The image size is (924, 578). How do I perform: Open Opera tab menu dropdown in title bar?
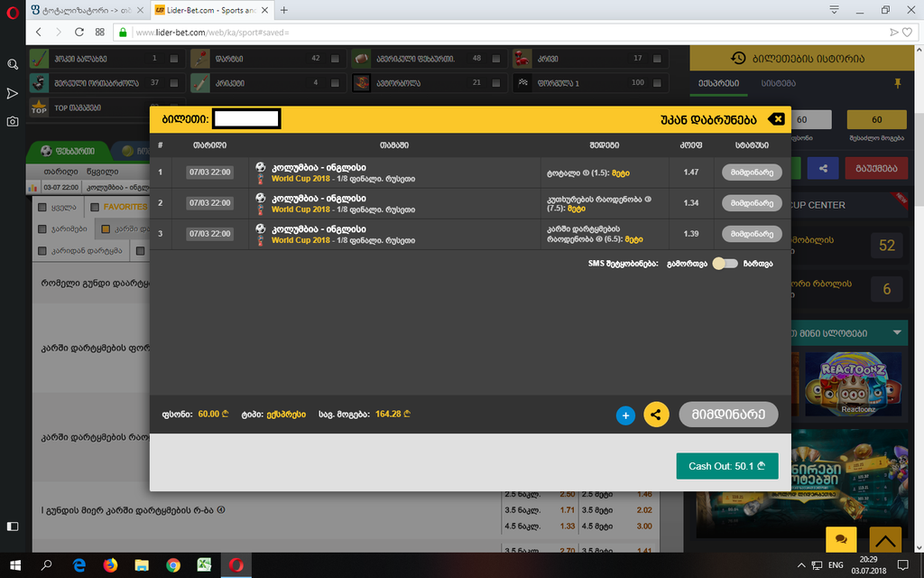click(834, 10)
